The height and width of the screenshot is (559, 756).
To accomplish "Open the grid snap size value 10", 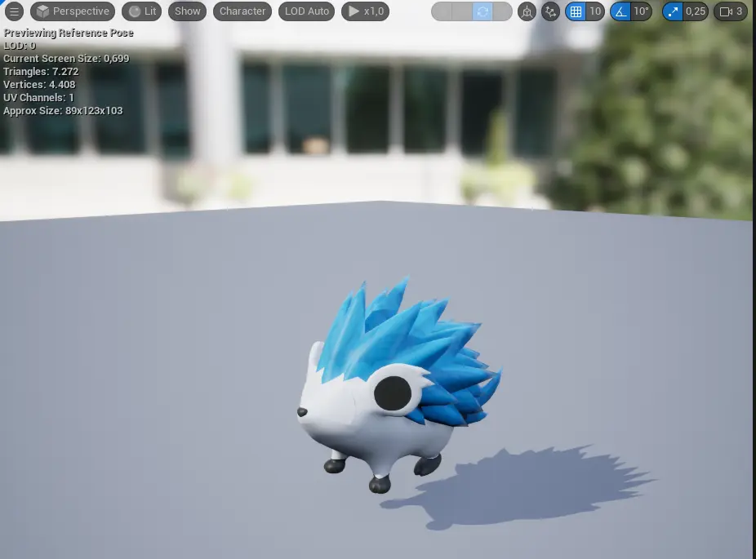I will point(595,11).
